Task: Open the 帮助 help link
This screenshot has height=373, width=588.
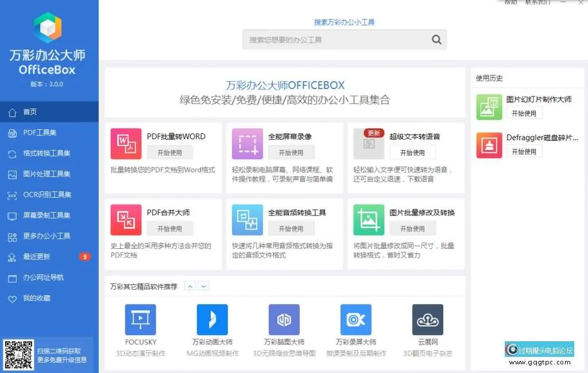Action: (x=510, y=2)
